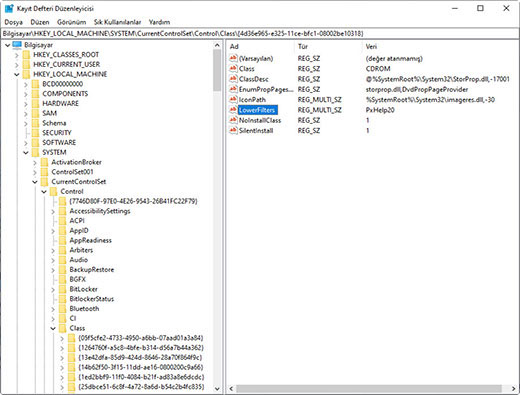
Task: Click the storprop.dll,DvdPropPageProvider data value
Action: [x=417, y=89]
